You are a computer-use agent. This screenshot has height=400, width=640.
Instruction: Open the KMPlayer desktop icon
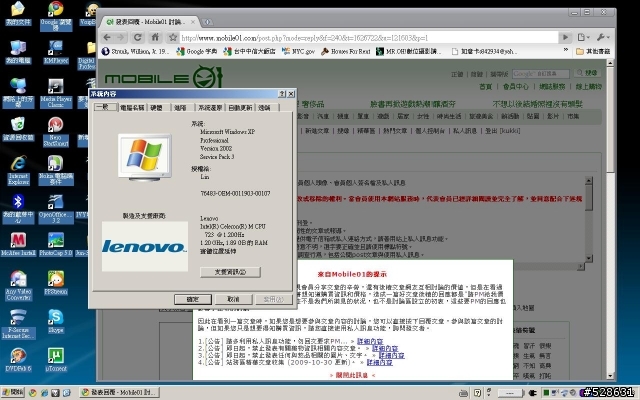(x=56, y=52)
